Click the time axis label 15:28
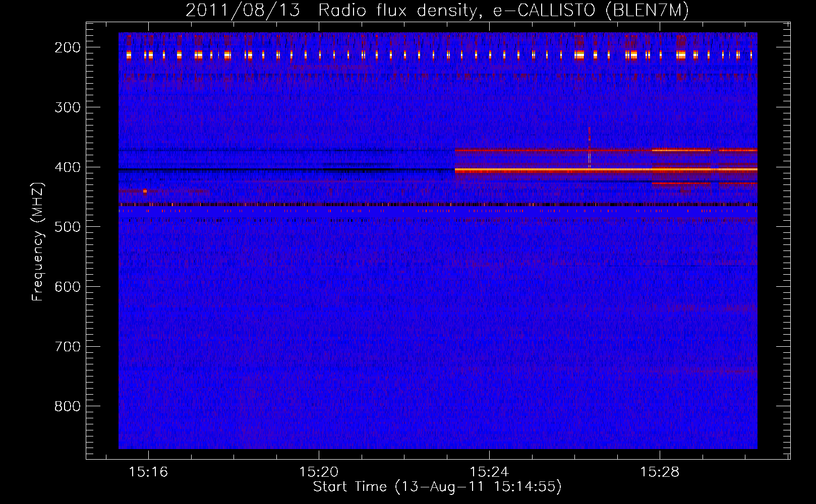This screenshot has height=504, width=816. point(660,472)
